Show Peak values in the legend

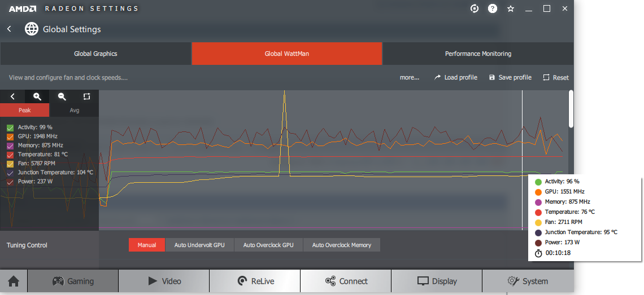[25, 110]
